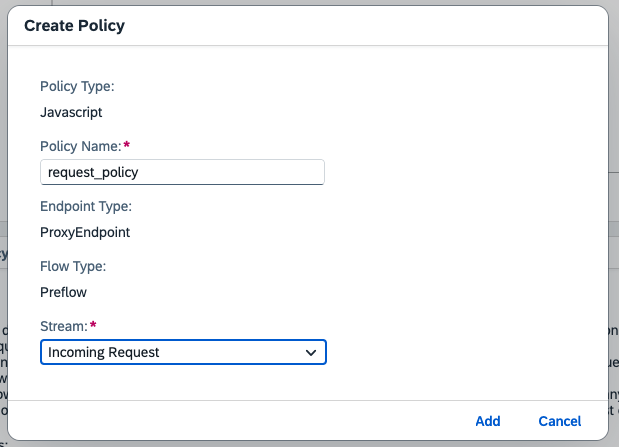The height and width of the screenshot is (447, 619).
Task: Open the Stream dropdown
Action: tap(183, 352)
